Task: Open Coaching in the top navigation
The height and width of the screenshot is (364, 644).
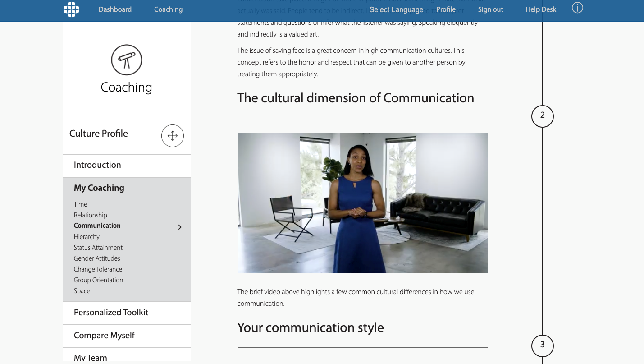Action: point(168,9)
